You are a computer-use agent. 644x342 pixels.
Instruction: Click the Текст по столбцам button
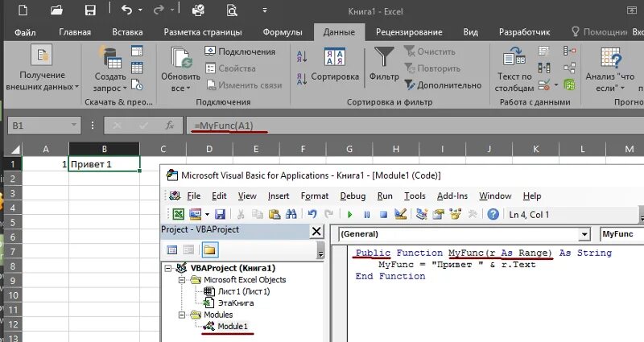(514, 69)
